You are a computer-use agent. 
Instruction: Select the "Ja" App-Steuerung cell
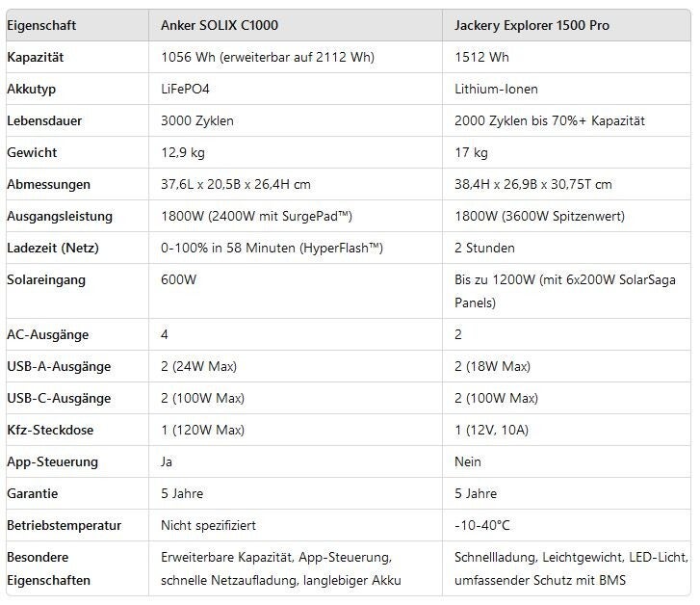coord(168,461)
